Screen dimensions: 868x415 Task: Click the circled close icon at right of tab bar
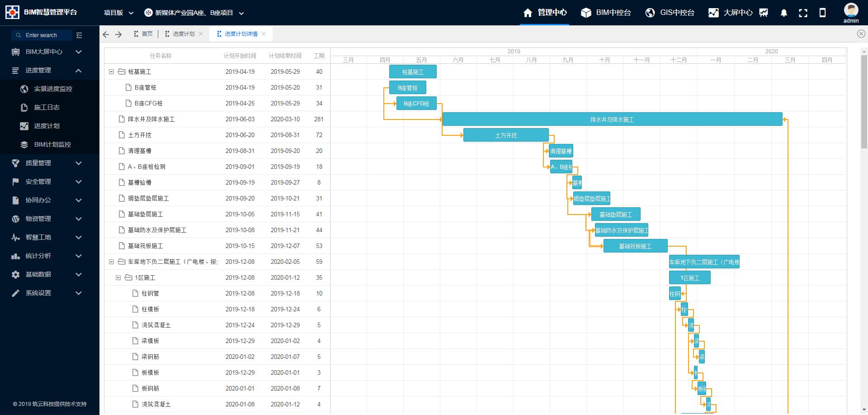(861, 33)
